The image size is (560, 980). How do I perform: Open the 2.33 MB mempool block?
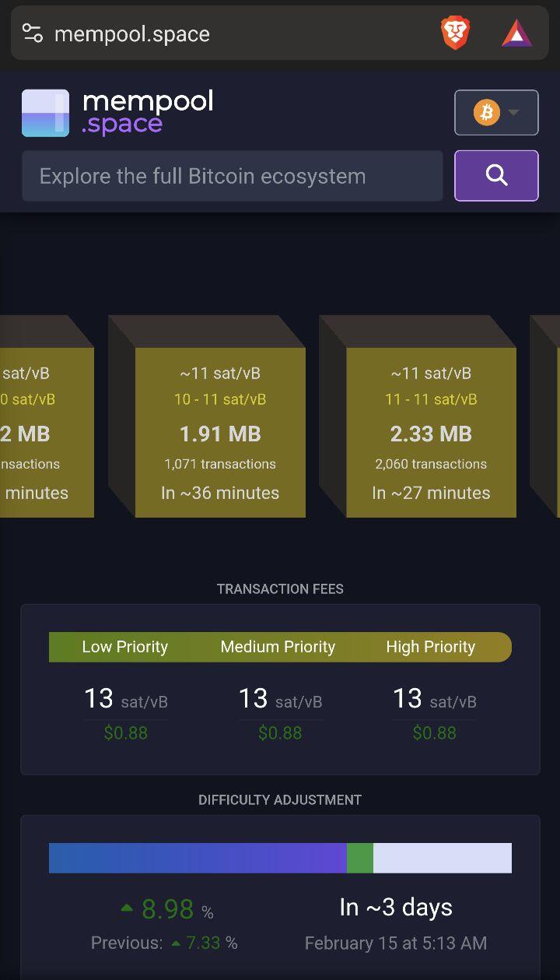coord(431,432)
